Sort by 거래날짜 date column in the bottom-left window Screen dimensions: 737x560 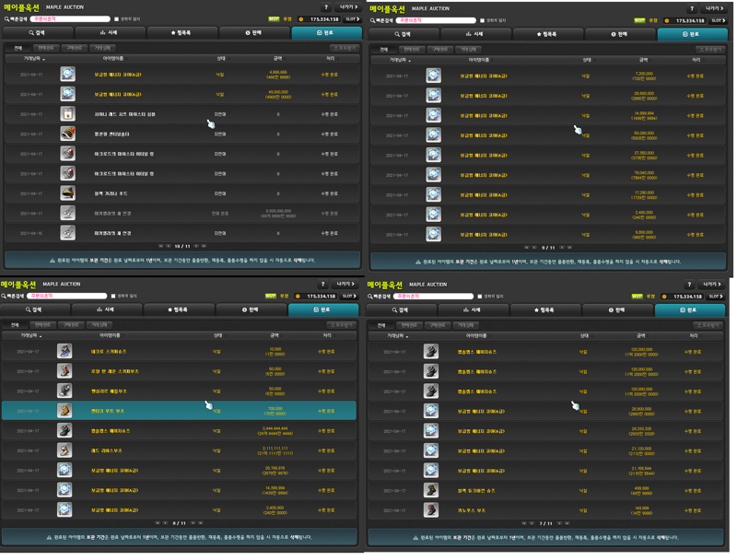[x=31, y=335]
